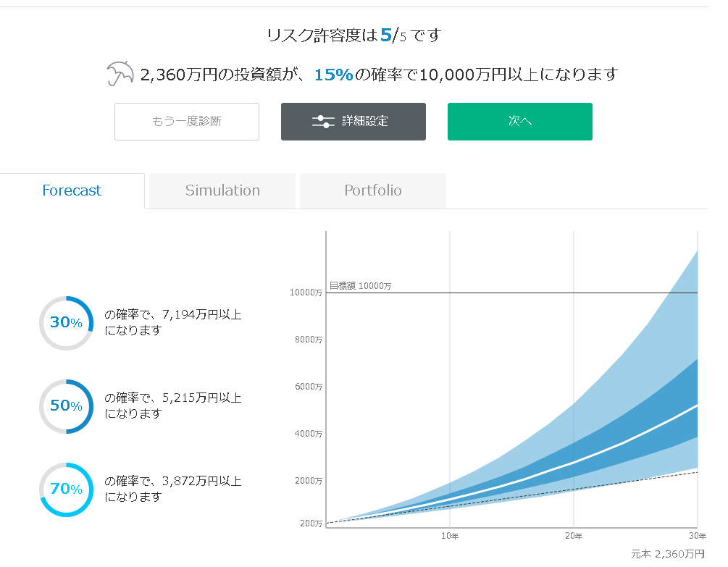Open 詳細設定 detailed settings
Image resolution: width=728 pixels, height=567 pixels.
[x=353, y=122]
